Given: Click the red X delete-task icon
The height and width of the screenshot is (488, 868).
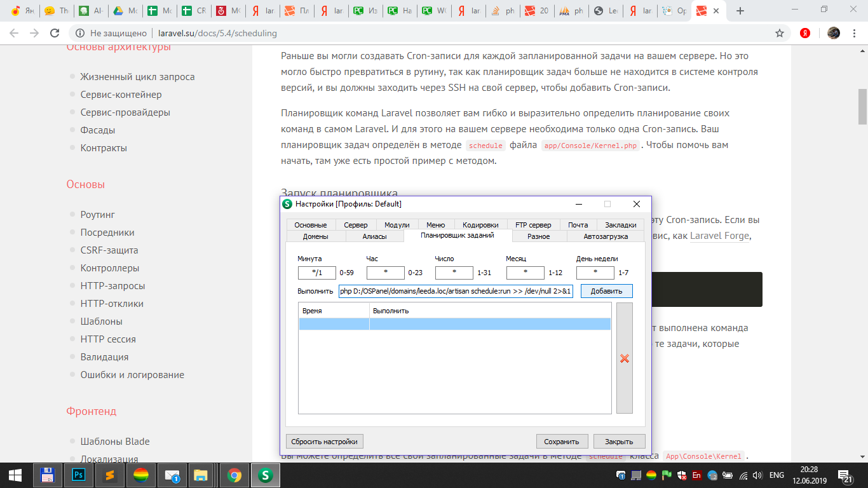Looking at the screenshot, I should click(x=624, y=358).
